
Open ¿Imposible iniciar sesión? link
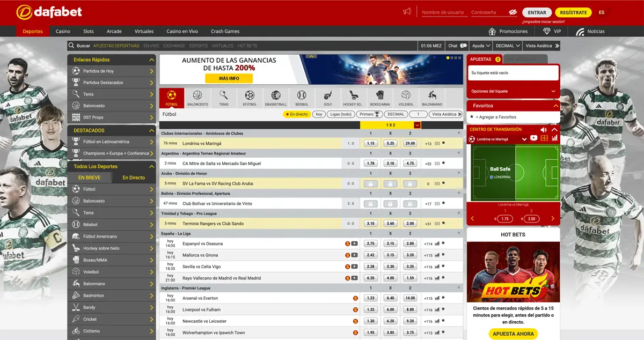pos(543,22)
